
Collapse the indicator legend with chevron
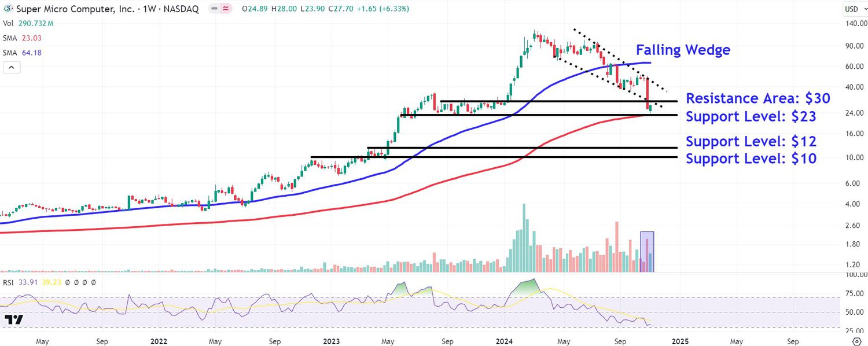coord(10,67)
